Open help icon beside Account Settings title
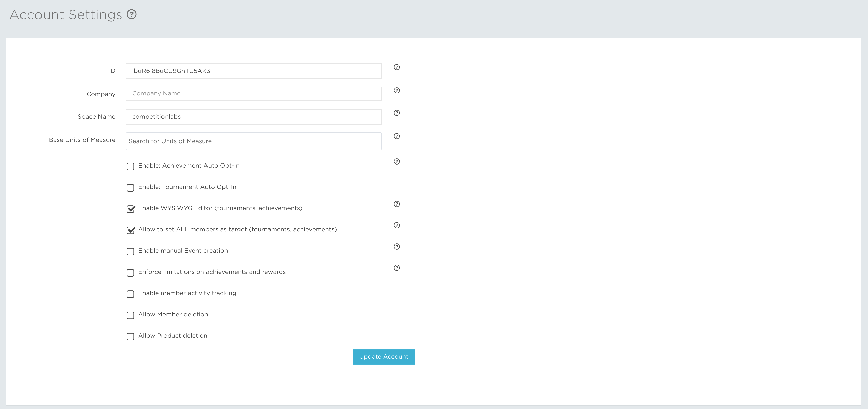Viewport: 868px width, 409px height. (x=131, y=14)
